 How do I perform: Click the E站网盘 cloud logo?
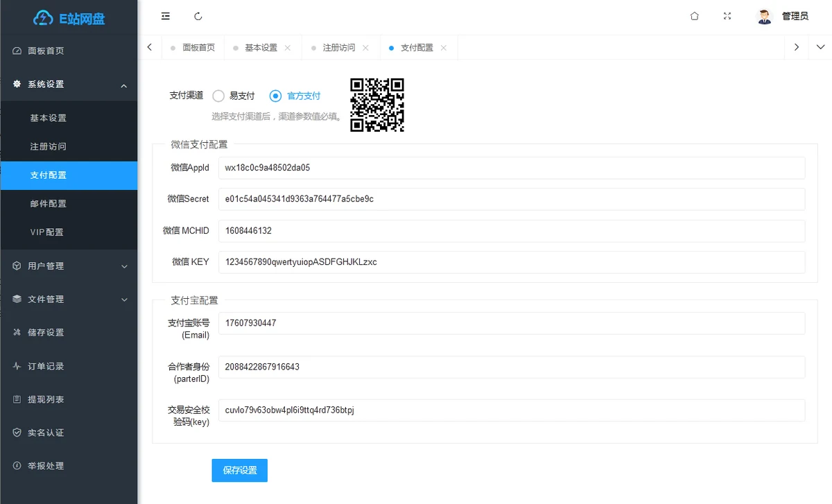tap(43, 18)
